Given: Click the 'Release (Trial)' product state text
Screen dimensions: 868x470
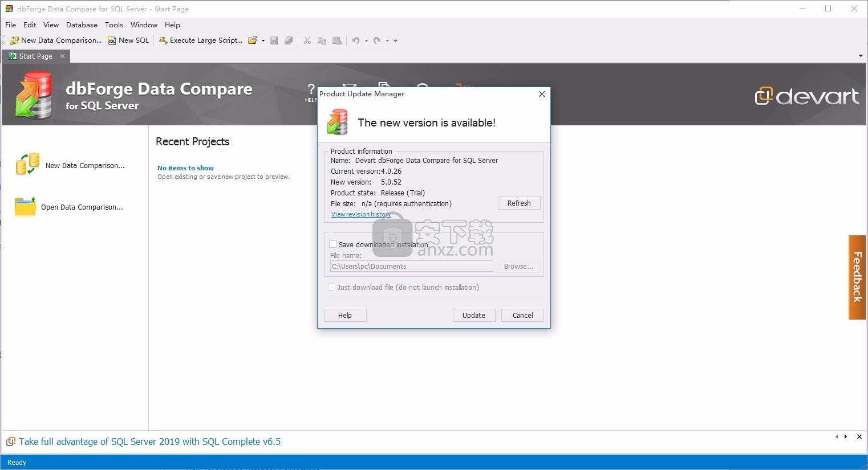Looking at the screenshot, I should (x=403, y=193).
